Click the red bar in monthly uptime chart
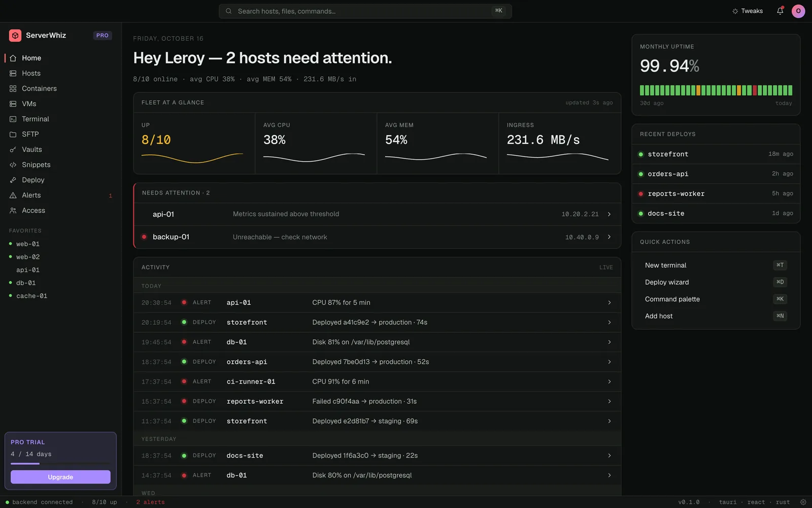 pyautogui.click(x=755, y=90)
